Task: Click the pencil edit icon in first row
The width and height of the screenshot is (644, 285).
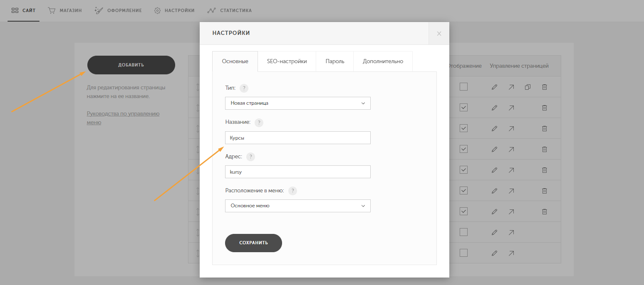Action: (x=494, y=87)
